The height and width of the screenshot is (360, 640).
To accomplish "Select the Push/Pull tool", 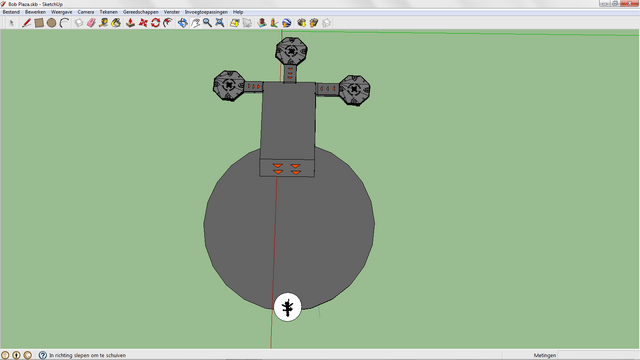I will point(130,23).
